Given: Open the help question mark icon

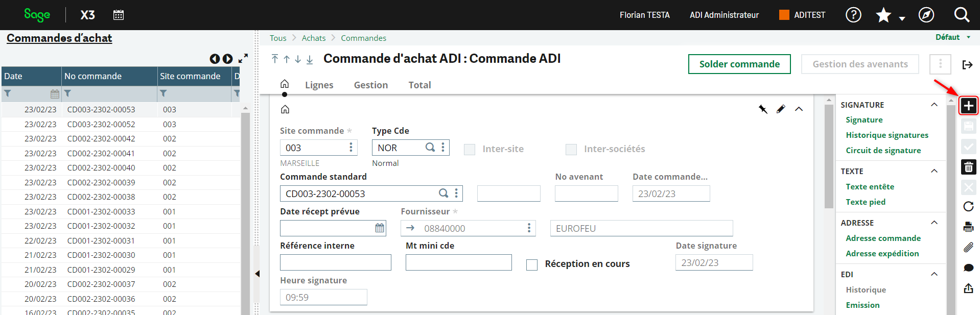Looking at the screenshot, I should 853,15.
